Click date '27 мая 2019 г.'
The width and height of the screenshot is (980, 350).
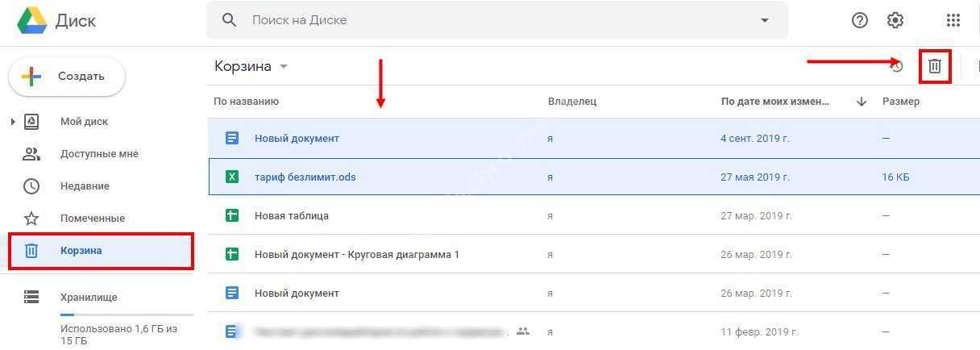point(755,177)
